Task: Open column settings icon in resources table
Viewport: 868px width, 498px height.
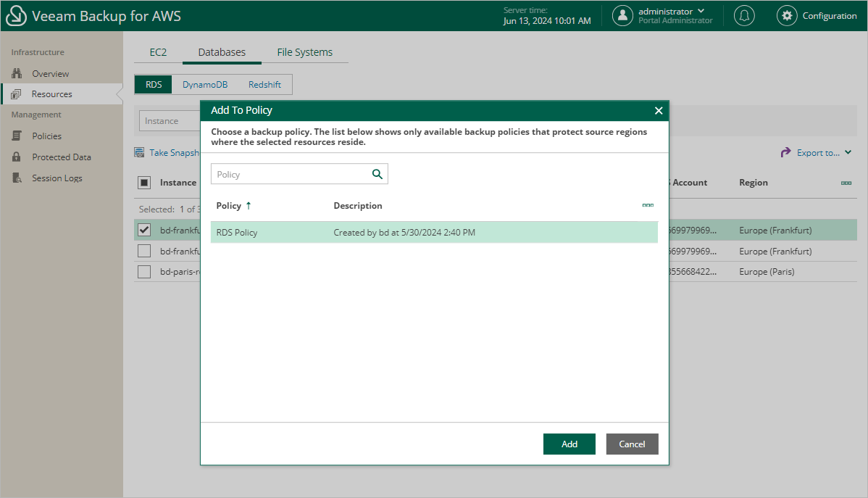Action: pyautogui.click(x=846, y=183)
